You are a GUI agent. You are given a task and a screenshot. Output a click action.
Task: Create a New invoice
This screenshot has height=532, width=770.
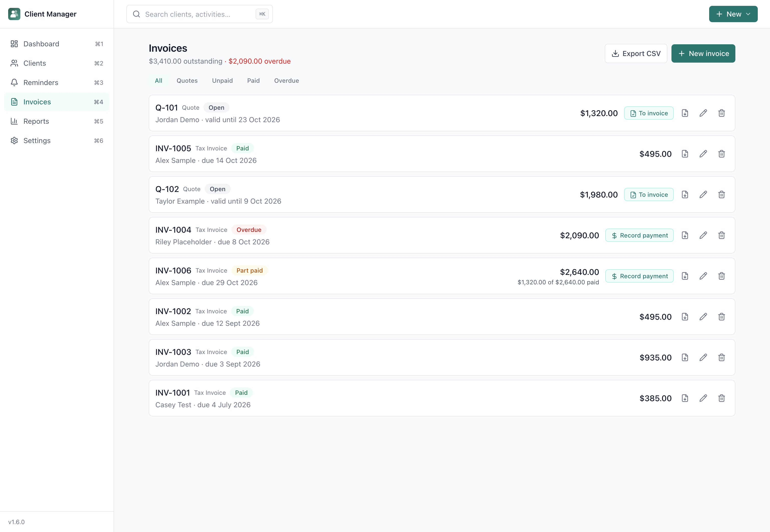pos(703,53)
